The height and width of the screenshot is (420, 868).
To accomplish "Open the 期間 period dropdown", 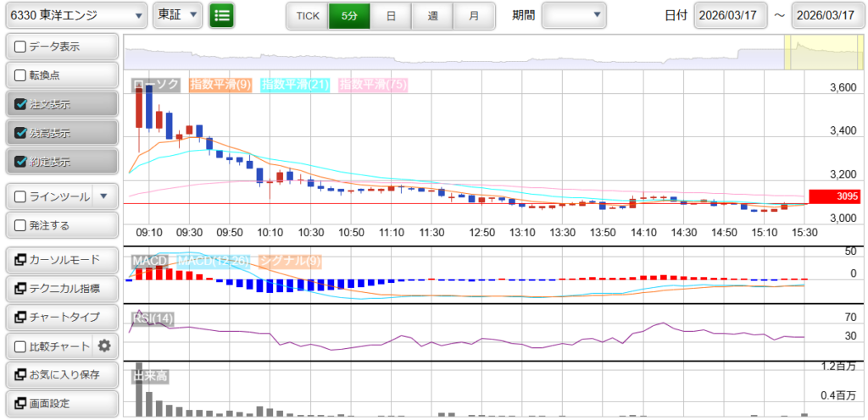I will click(x=574, y=15).
